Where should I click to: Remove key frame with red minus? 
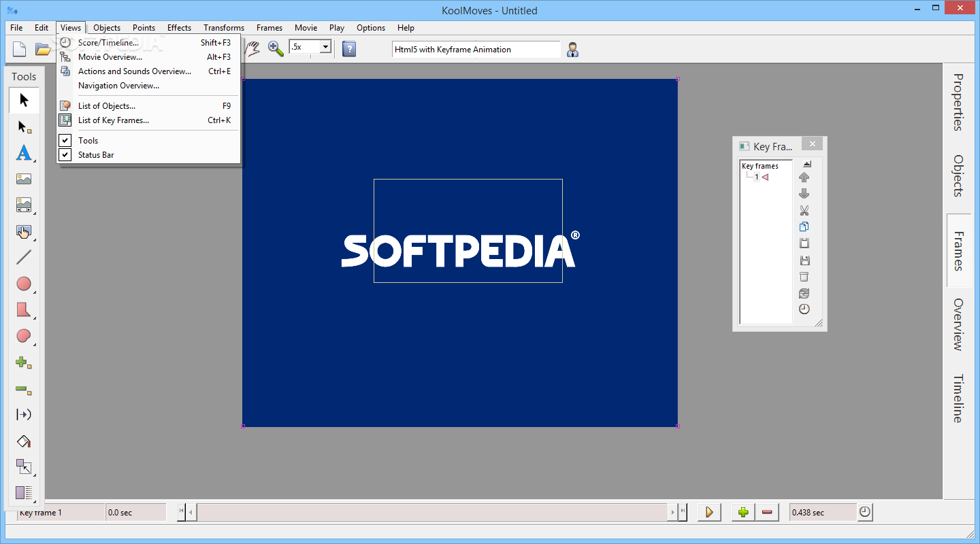tap(767, 512)
